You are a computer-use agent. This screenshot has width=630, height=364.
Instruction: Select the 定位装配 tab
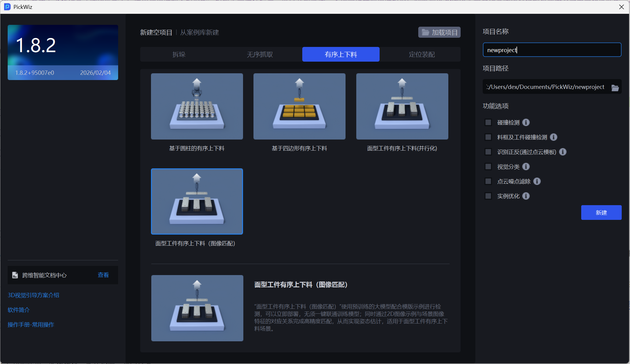[x=422, y=54]
